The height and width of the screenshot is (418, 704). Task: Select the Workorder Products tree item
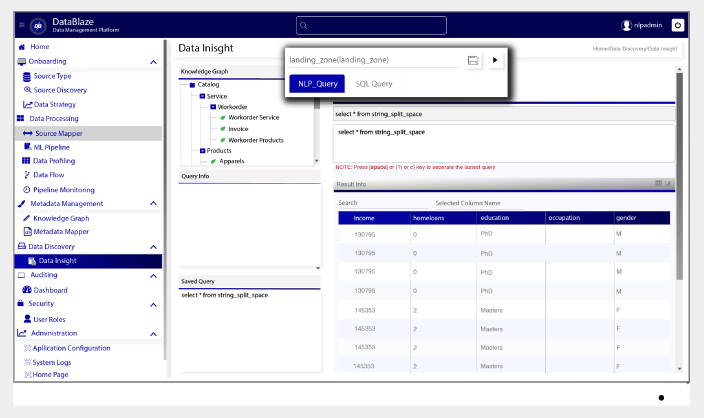pos(256,140)
